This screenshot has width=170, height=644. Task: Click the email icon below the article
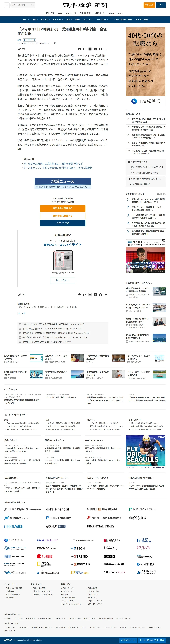click(x=85, y=295)
